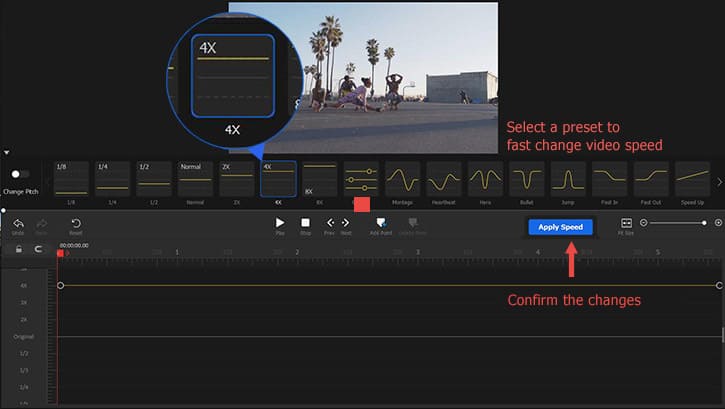Toggle the Change Pitch switch
The height and width of the screenshot is (409, 725).
click(19, 174)
